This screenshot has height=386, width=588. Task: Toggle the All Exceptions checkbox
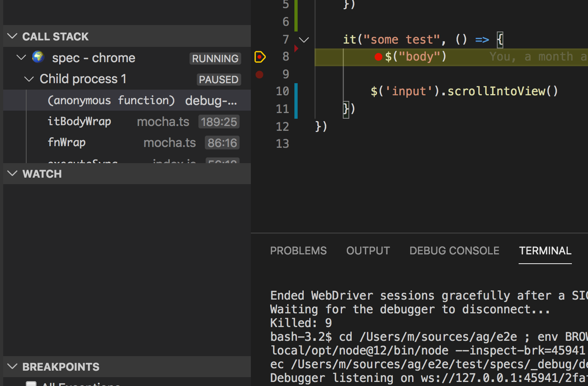[31, 384]
